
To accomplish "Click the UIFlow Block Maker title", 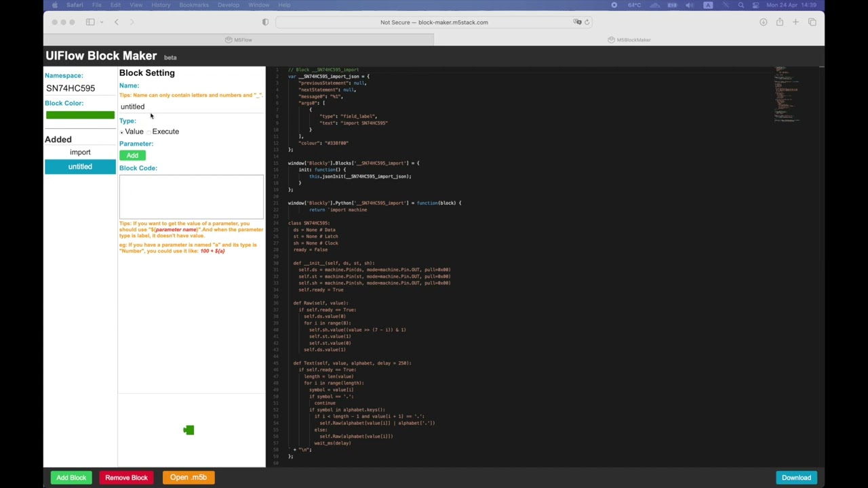I will pyautogui.click(x=101, y=56).
